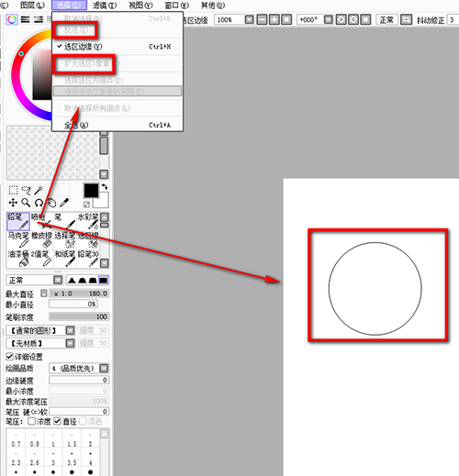Open the 抖动修正 stabilizer value dropdown
Image resolution: width=459 pixels, height=476 pixels.
click(453, 20)
